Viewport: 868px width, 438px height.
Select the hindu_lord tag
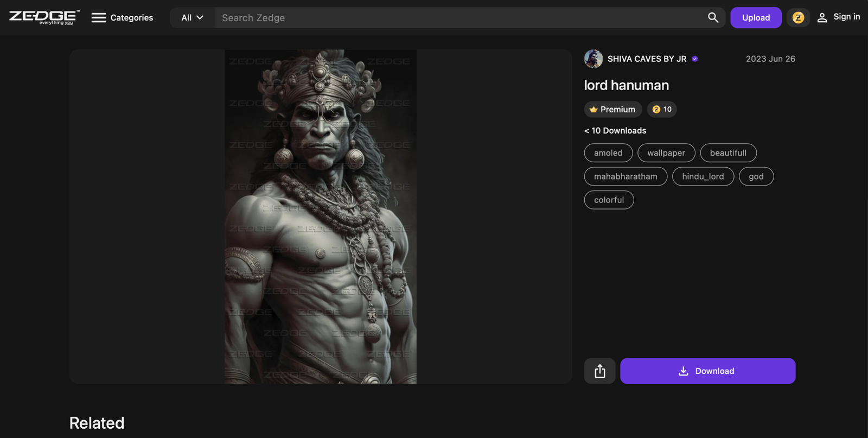pos(703,176)
